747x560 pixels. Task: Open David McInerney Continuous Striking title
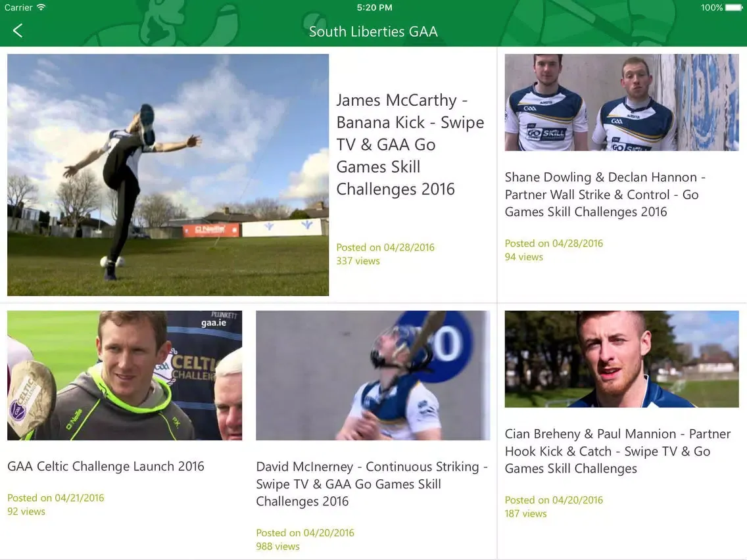click(x=372, y=484)
